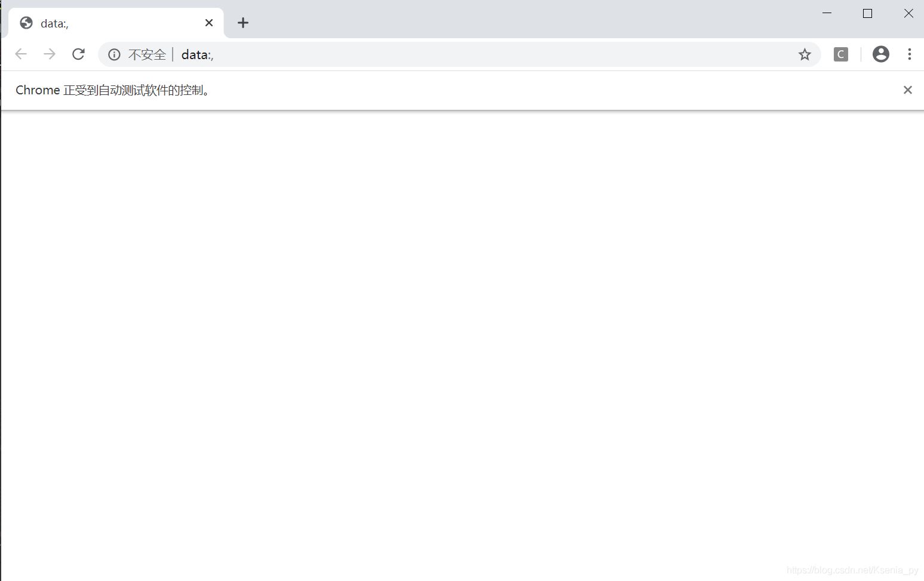Open the C extension icon
Image resolution: width=924 pixels, height=581 pixels.
point(841,54)
